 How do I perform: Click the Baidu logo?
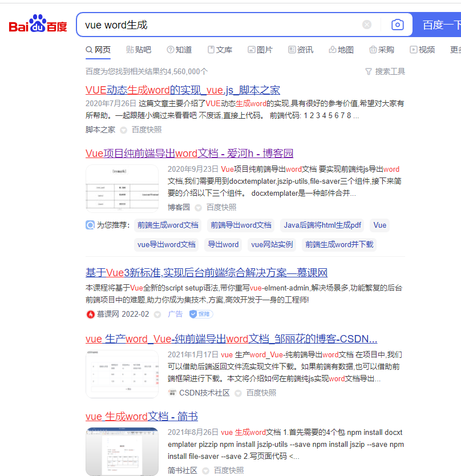(38, 23)
